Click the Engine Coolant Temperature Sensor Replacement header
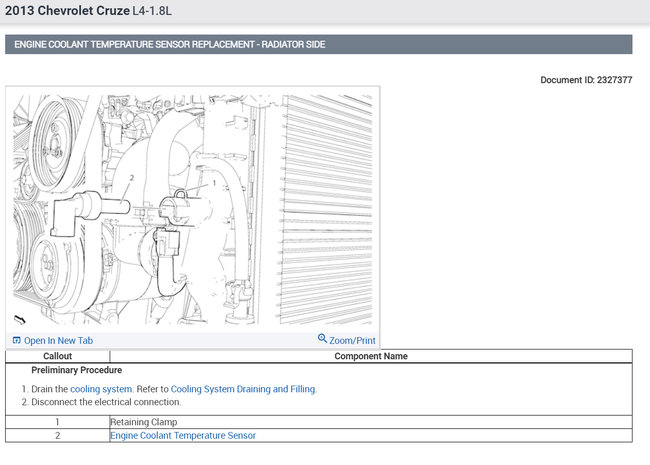The width and height of the screenshot is (650, 465). coord(318,44)
